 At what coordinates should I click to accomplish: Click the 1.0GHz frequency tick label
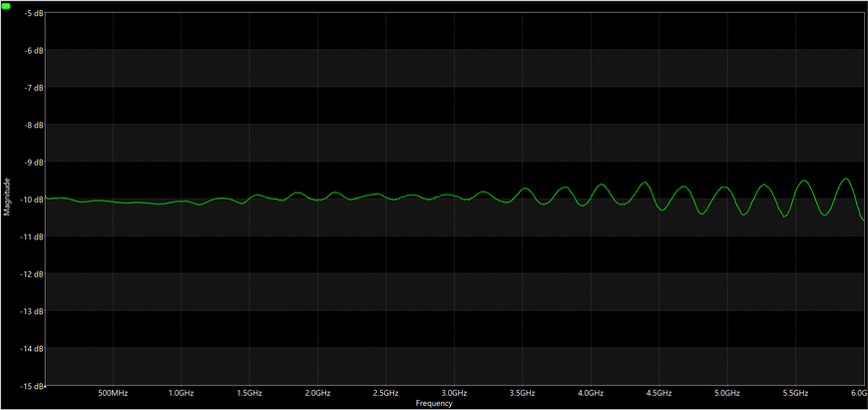coord(181,393)
